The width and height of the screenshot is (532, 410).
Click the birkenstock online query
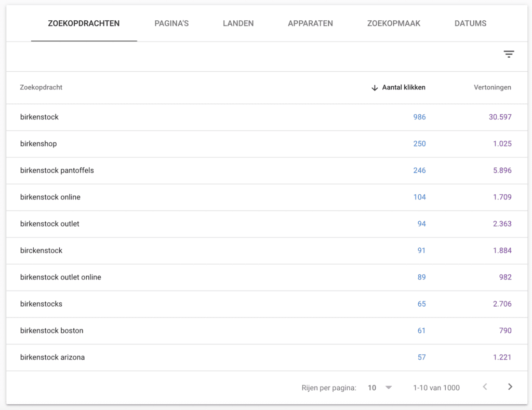point(50,197)
